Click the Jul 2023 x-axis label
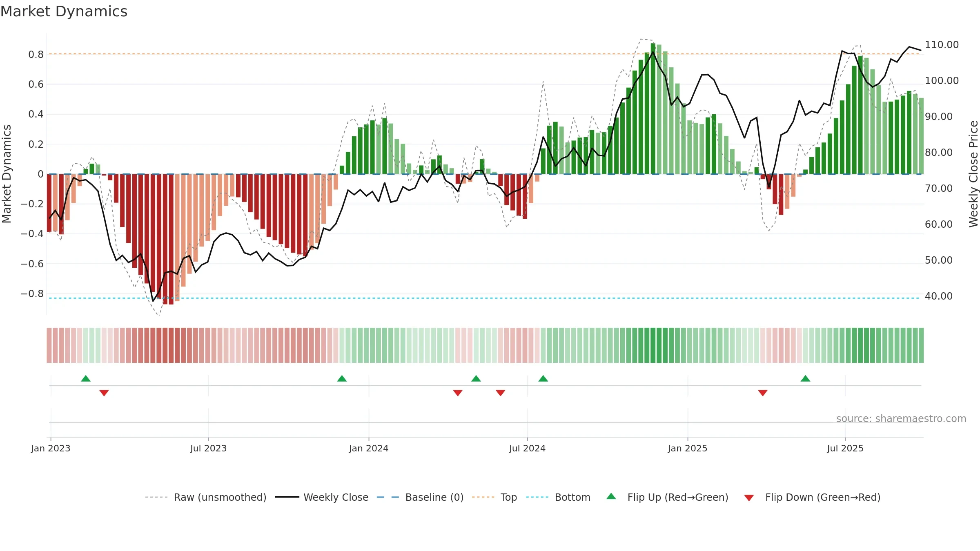The height and width of the screenshot is (551, 980). pyautogui.click(x=208, y=449)
